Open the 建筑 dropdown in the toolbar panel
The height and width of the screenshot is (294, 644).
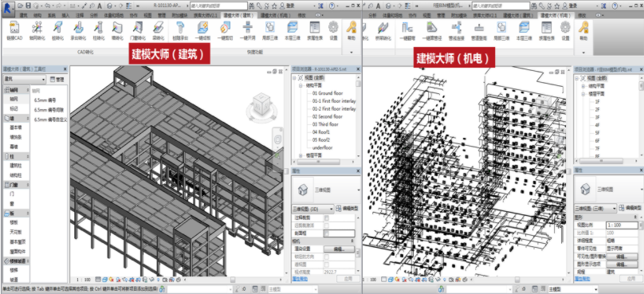pyautogui.click(x=24, y=79)
